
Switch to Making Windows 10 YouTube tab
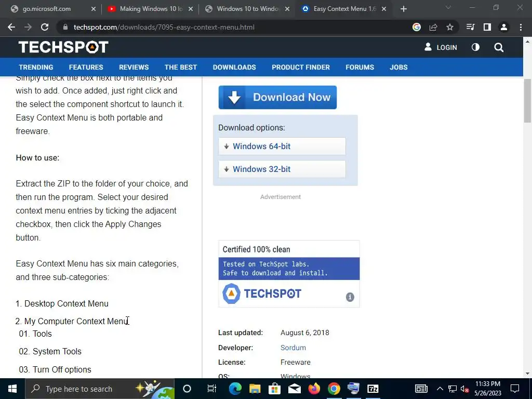point(151,9)
